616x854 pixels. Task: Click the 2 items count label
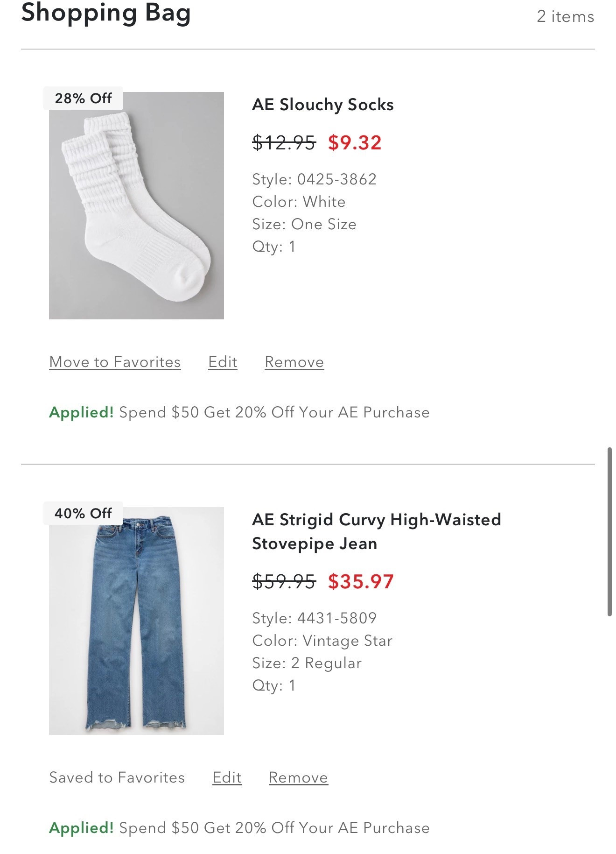pos(566,16)
